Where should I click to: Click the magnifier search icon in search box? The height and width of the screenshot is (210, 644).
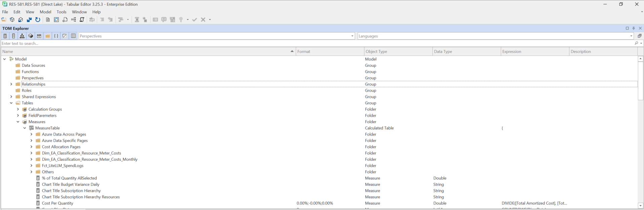[636, 43]
